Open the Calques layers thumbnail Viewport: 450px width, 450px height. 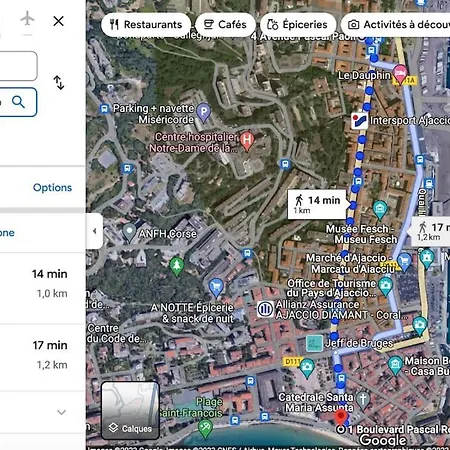pyautogui.click(x=130, y=410)
